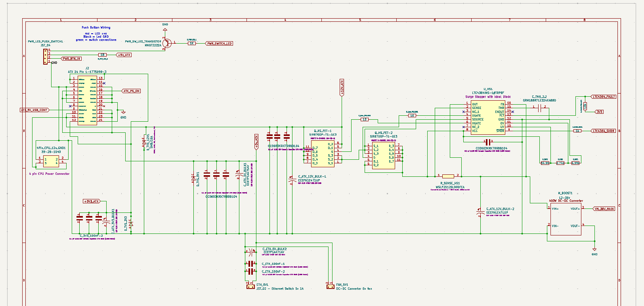Click the vertical +12V_ATX power label

click(x=342, y=88)
